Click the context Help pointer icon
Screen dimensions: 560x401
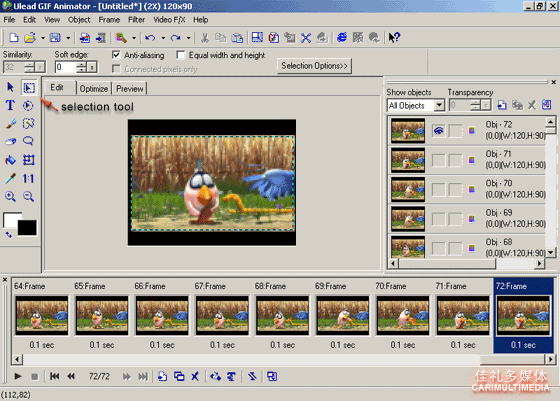(394, 37)
